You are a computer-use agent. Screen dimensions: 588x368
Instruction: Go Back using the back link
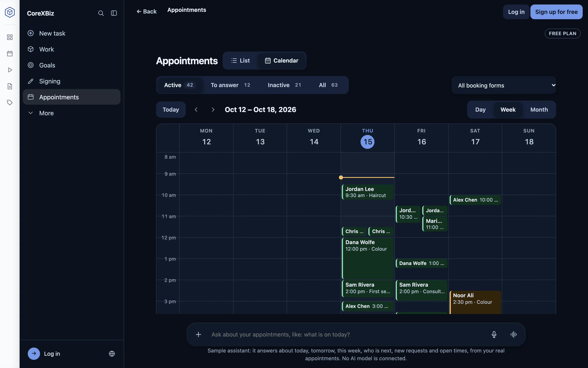click(x=147, y=11)
